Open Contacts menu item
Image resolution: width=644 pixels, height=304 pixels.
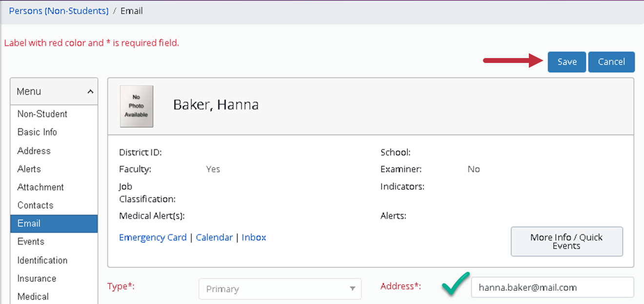(35, 205)
